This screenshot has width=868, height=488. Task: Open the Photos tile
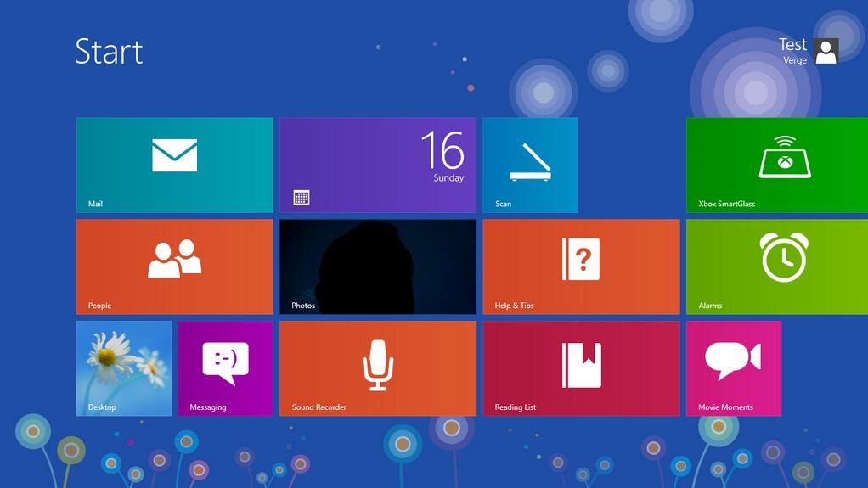click(378, 266)
